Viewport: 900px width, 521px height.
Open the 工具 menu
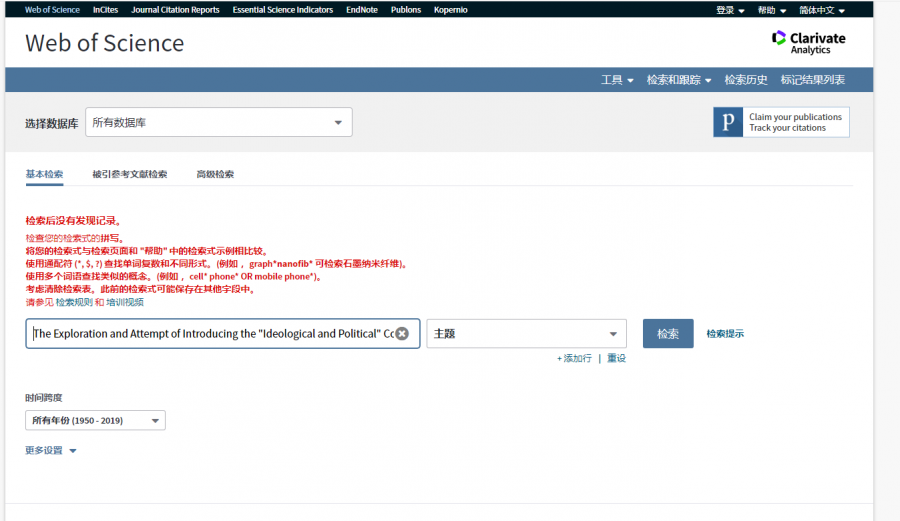point(617,80)
